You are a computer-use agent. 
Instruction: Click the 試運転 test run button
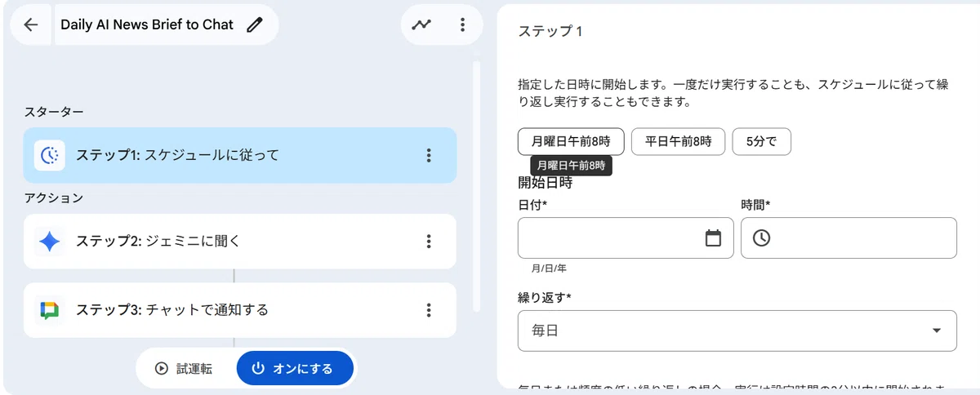click(x=184, y=368)
